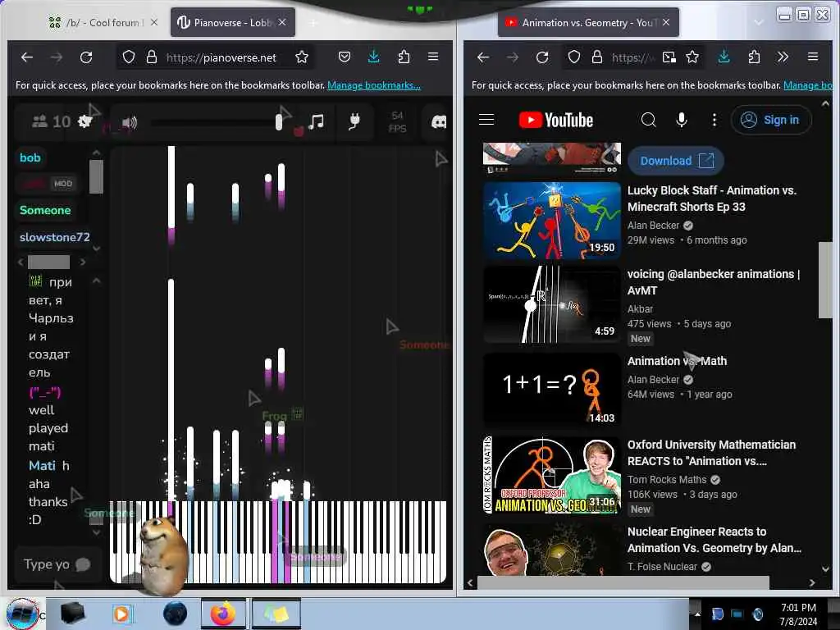Go back in the Pianoverse browser window
This screenshot has width=840, height=630.
pos(27,57)
